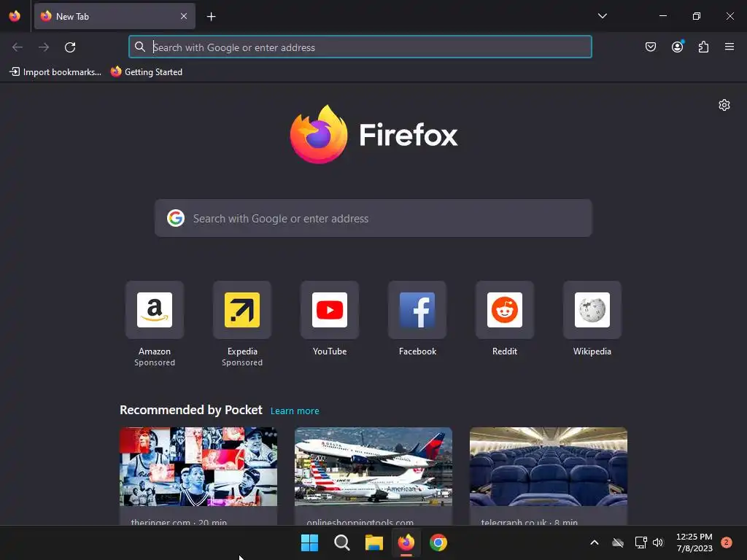Viewport: 747px width, 560px height.
Task: Click the OneDrive cloud tray icon
Action: tap(618, 542)
